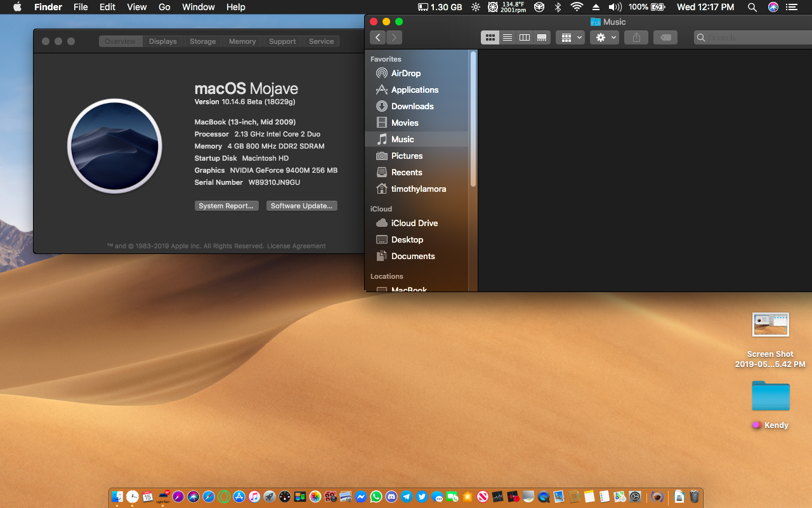Open App Store from the Dock
The image size is (812, 508).
click(x=240, y=497)
